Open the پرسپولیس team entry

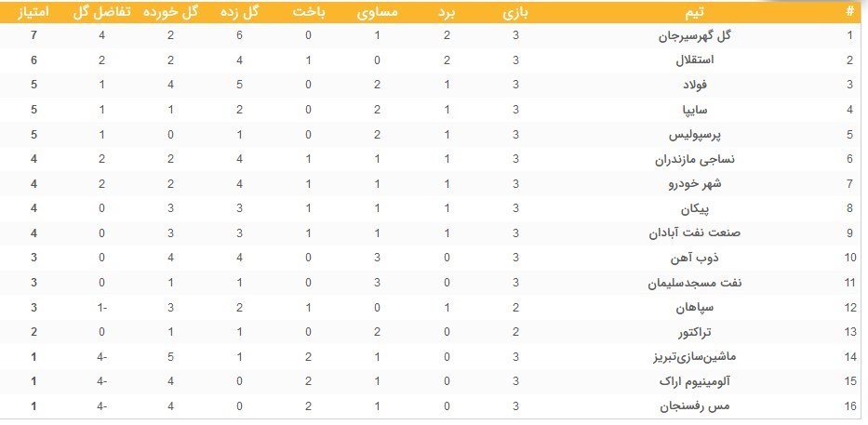click(x=695, y=135)
